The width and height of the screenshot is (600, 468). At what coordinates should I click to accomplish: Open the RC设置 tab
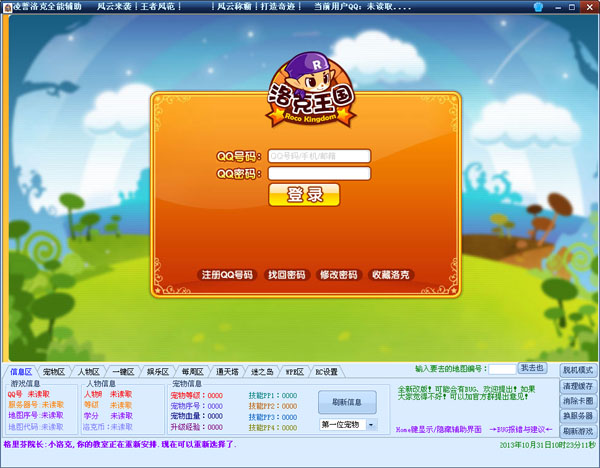click(x=326, y=372)
